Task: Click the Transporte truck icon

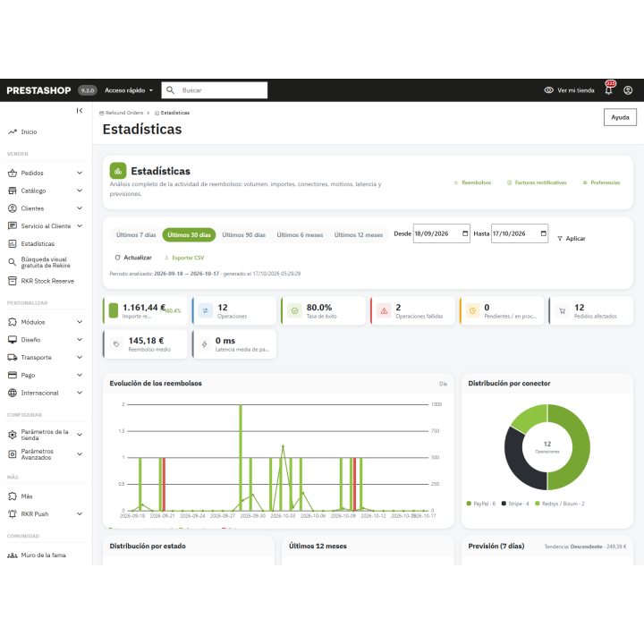Action: 13,357
